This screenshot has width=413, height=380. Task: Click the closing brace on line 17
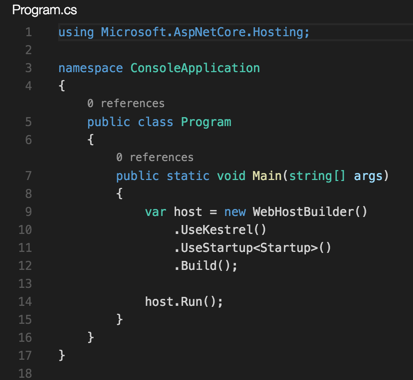point(62,356)
